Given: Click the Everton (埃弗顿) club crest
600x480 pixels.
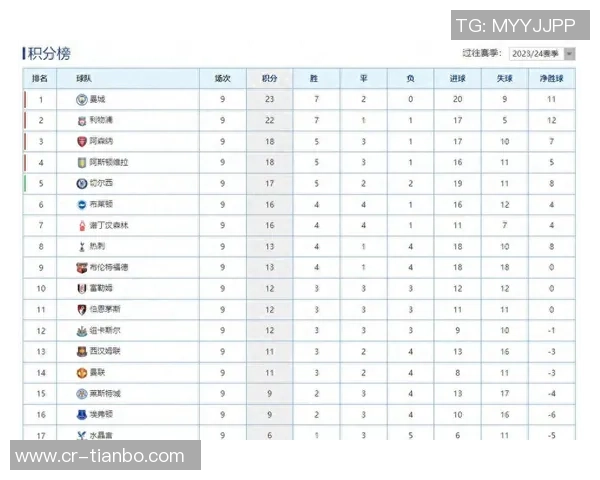Looking at the screenshot, I should pyautogui.click(x=82, y=414).
